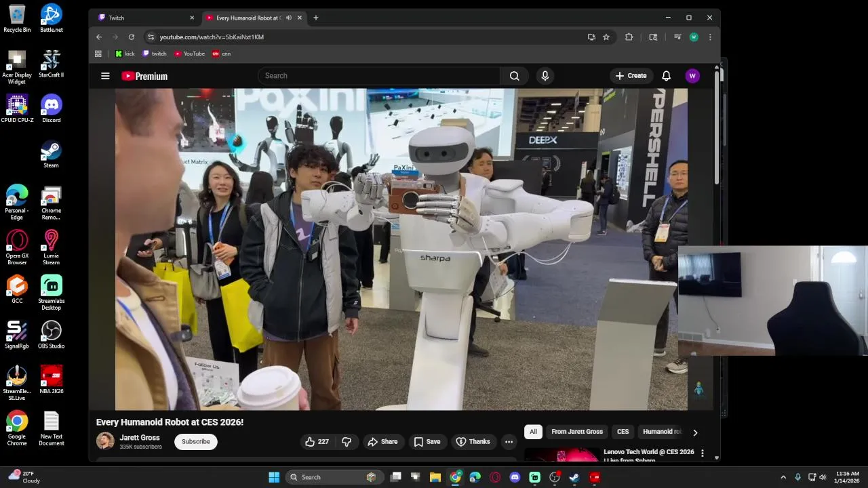
Task: Save the video to playlist
Action: pos(427,442)
